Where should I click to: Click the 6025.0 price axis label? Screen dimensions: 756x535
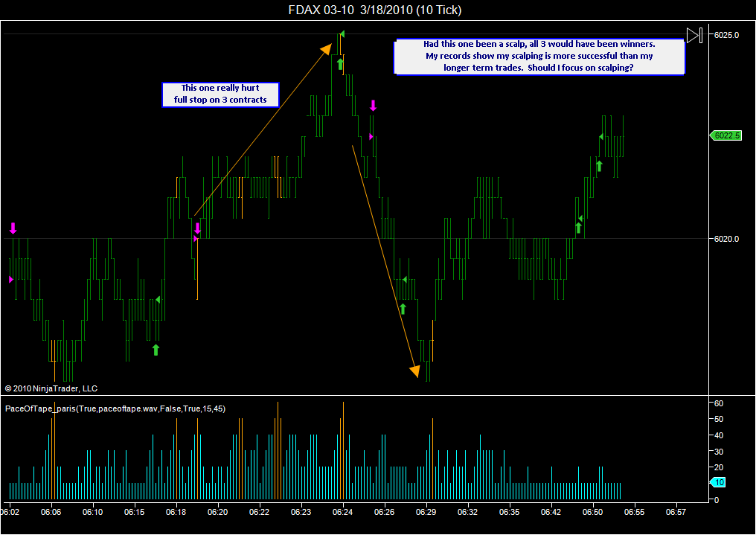[726, 35]
